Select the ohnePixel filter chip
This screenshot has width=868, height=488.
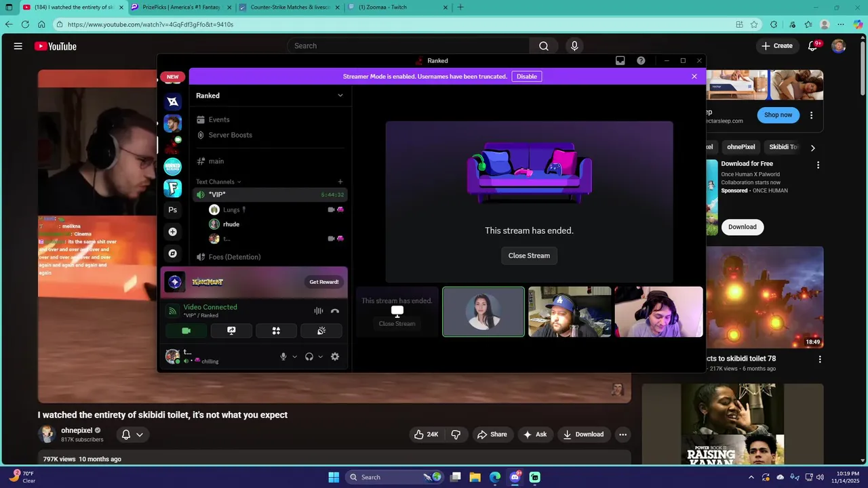[741, 147]
